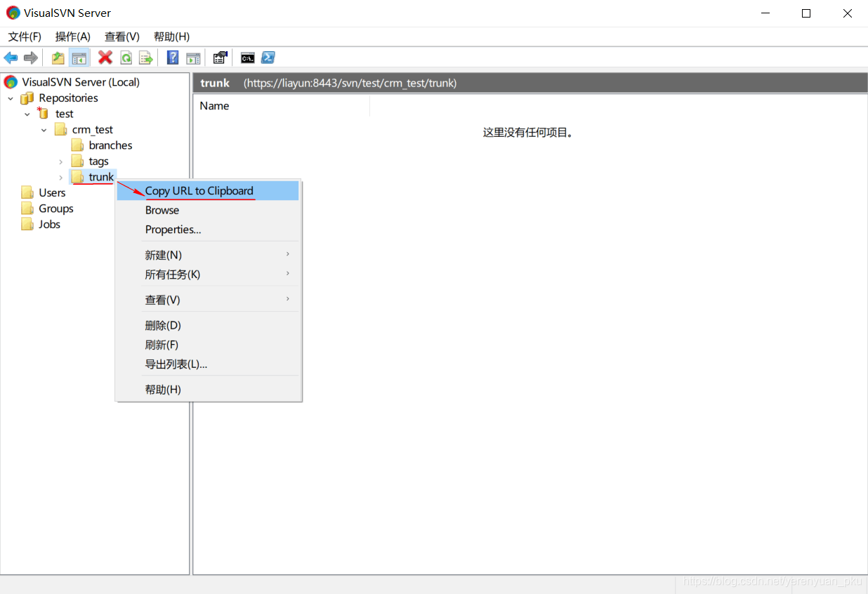Click the Up One Level folder icon

[58, 58]
